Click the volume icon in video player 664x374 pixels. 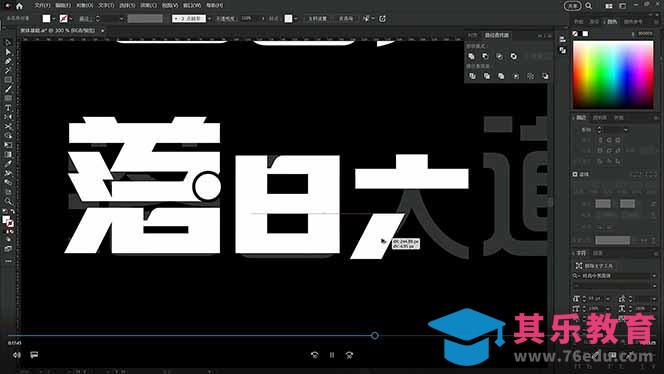pos(17,355)
